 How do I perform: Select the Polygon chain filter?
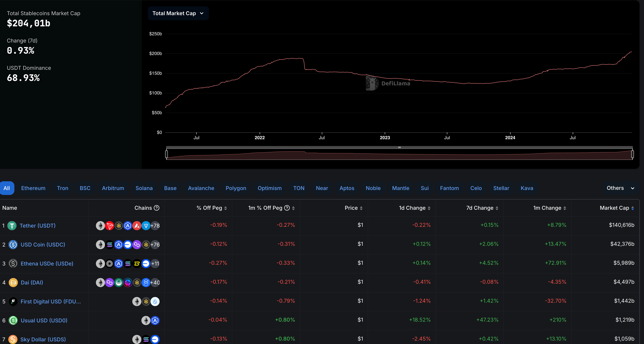pyautogui.click(x=236, y=188)
